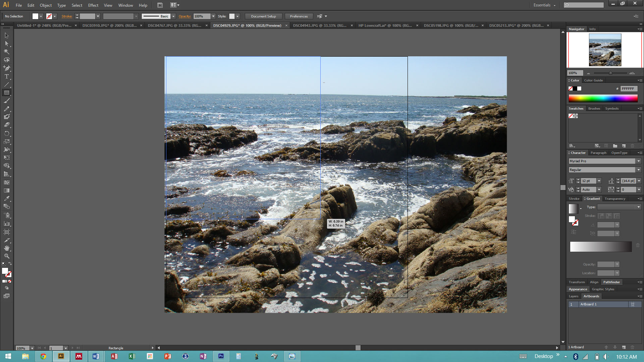Screen dimensions: 644x362
Task: Reset default fill and stroke
Action: click(3, 264)
